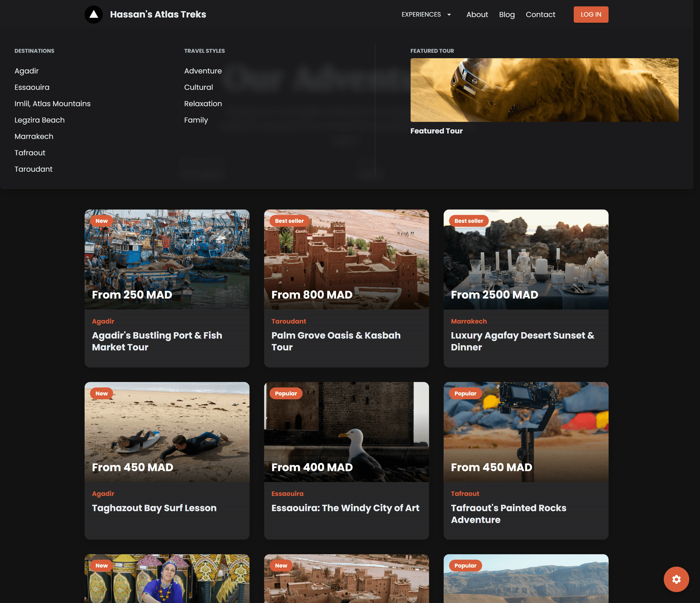700x603 pixels.
Task: Open the Essaouira seagull image
Action: click(346, 432)
